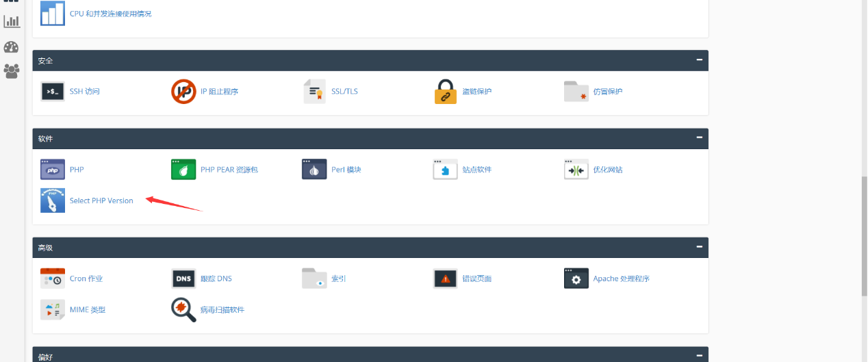Click the statistics chart sidebar icon
This screenshot has height=362, width=868.
pyautogui.click(x=12, y=21)
